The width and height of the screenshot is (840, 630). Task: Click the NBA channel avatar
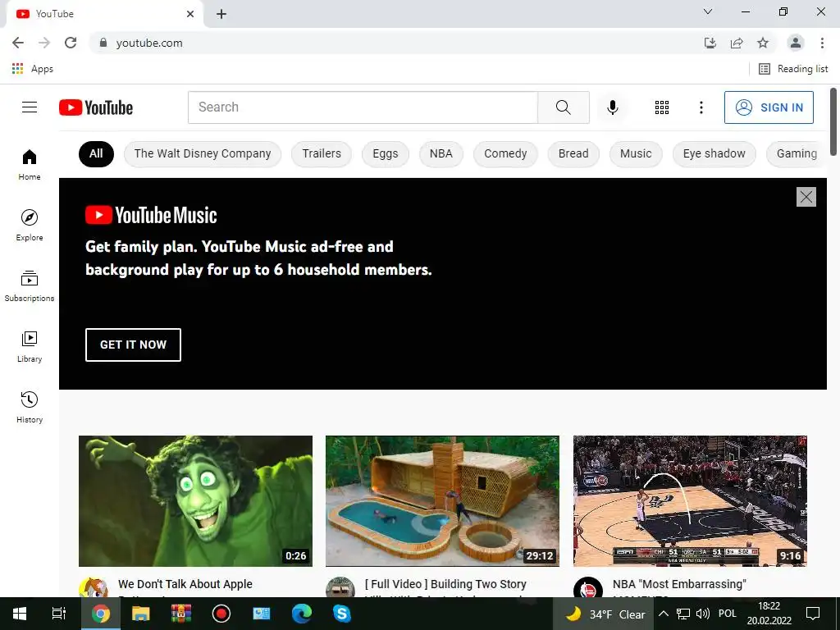pyautogui.click(x=587, y=588)
